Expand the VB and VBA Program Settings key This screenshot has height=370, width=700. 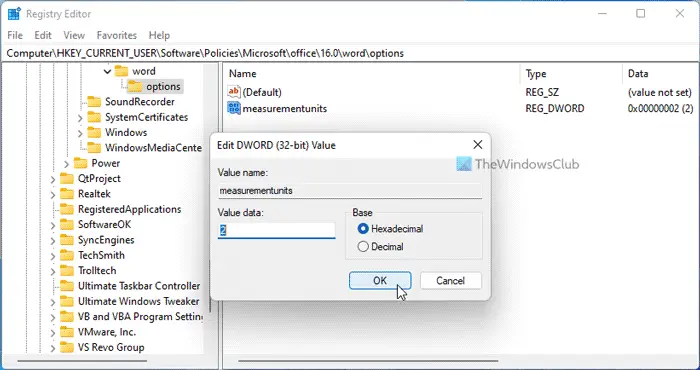(53, 317)
